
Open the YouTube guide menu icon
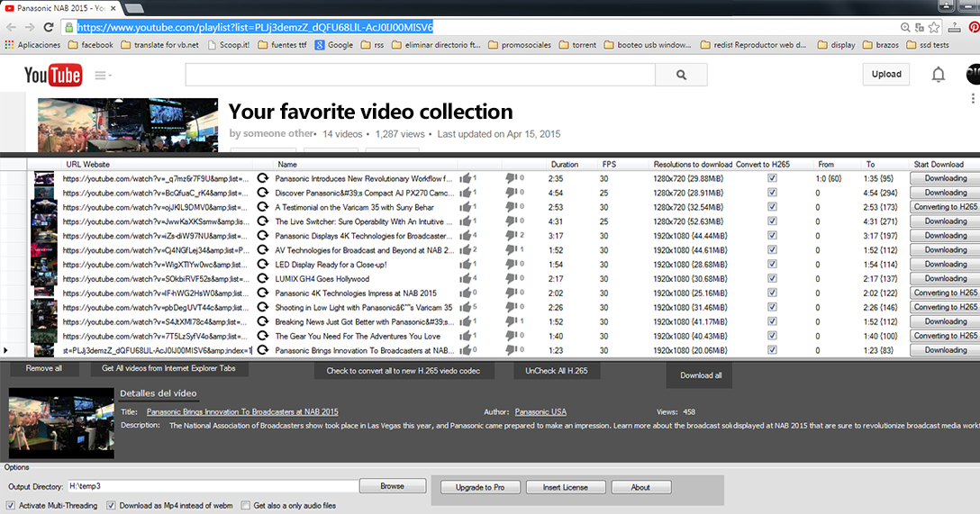point(103,76)
